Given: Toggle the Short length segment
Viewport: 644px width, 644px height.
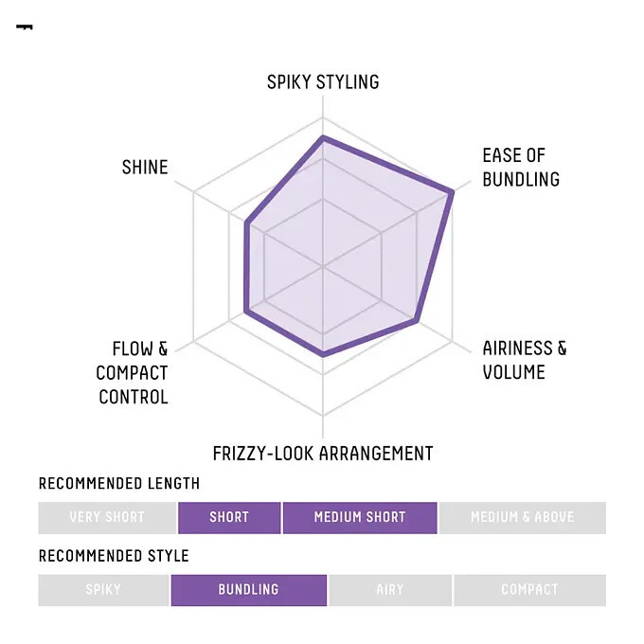Looking at the screenshot, I should point(229,517).
